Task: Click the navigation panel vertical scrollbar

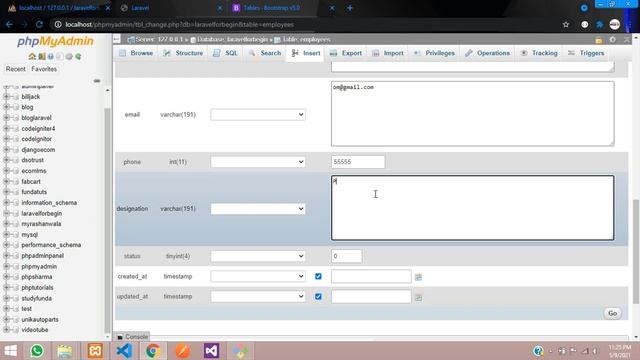Action: pyautogui.click(x=107, y=220)
